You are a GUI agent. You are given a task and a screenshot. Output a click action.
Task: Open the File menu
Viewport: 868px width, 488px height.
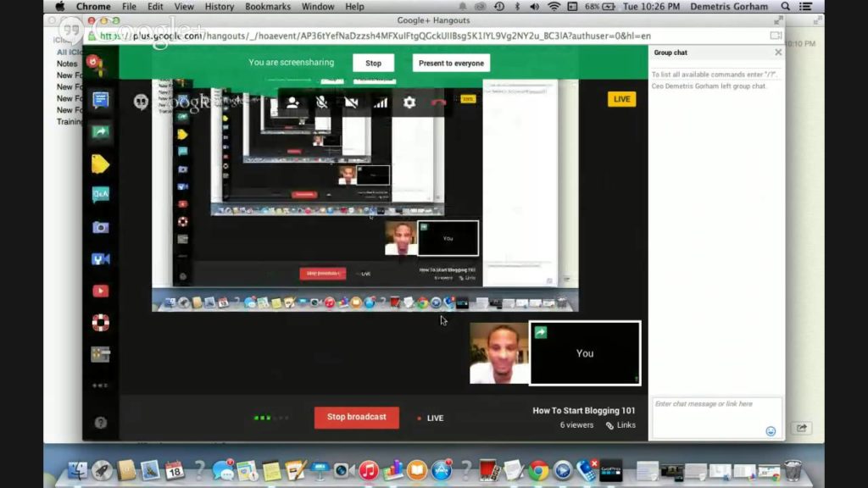pos(129,7)
